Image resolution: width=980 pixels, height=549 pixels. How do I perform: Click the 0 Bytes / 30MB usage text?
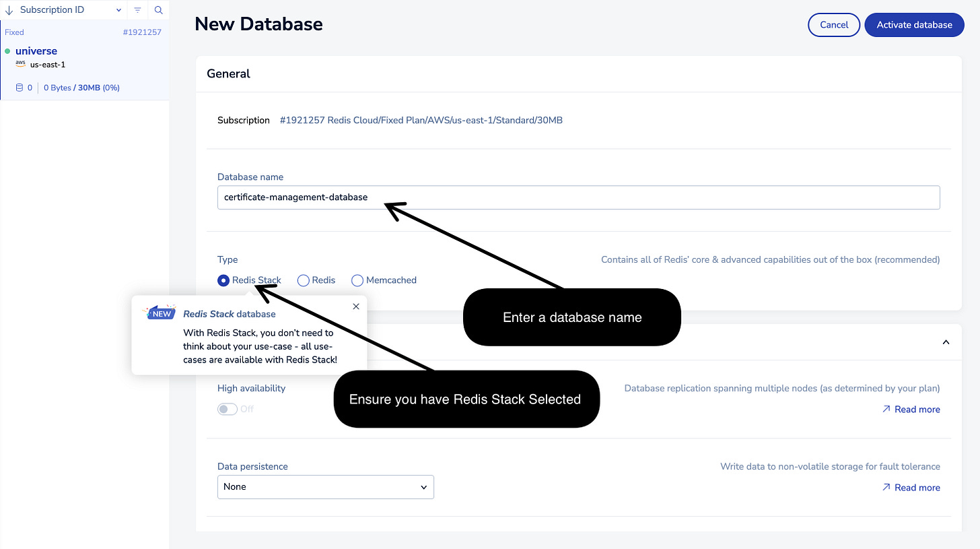(81, 88)
